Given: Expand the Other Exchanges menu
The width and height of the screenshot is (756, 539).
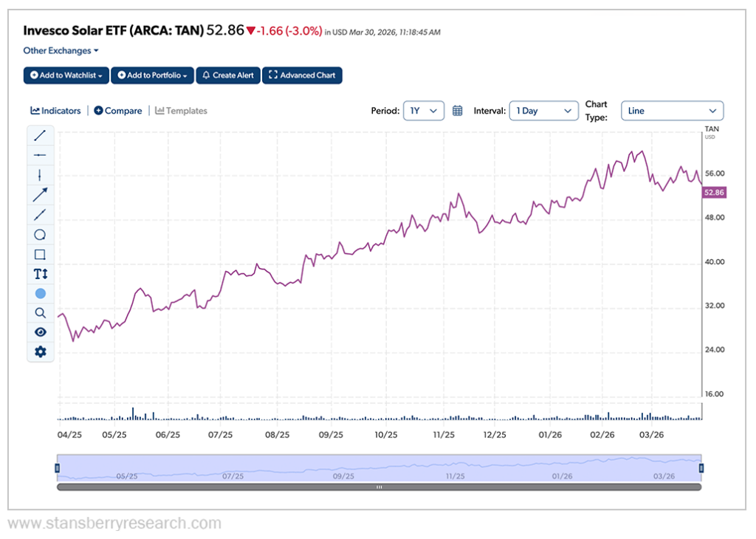Looking at the screenshot, I should (61, 50).
